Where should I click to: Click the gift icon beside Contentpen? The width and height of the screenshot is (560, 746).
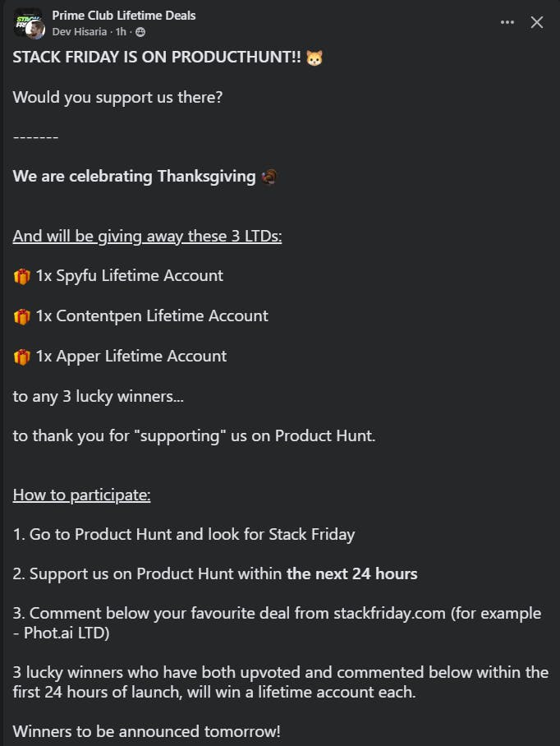tap(22, 317)
